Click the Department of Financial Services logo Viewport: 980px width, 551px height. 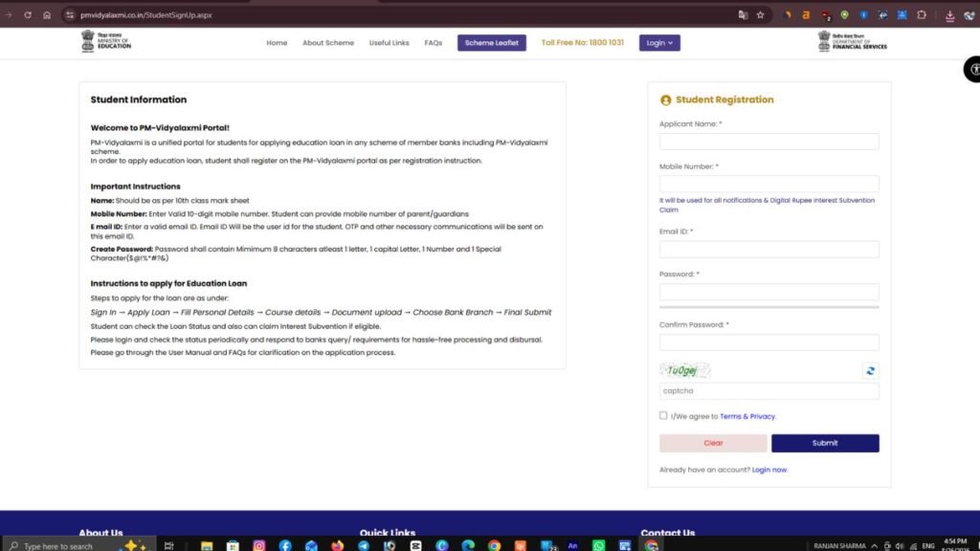853,41
